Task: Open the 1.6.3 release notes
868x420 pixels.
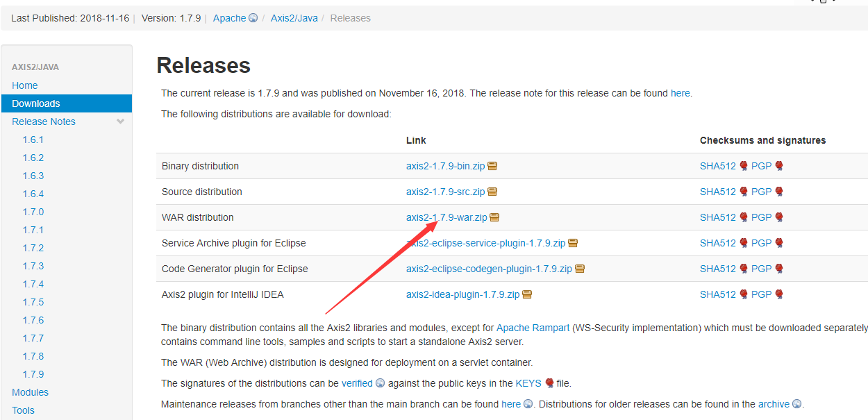Action: (33, 176)
